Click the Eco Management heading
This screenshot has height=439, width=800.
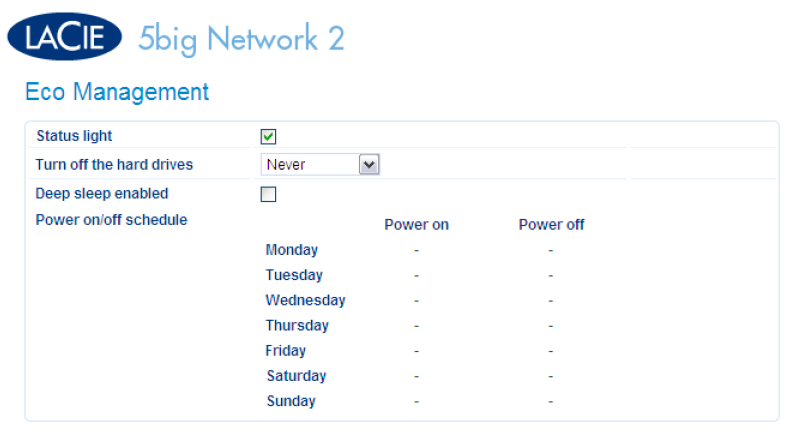117,92
